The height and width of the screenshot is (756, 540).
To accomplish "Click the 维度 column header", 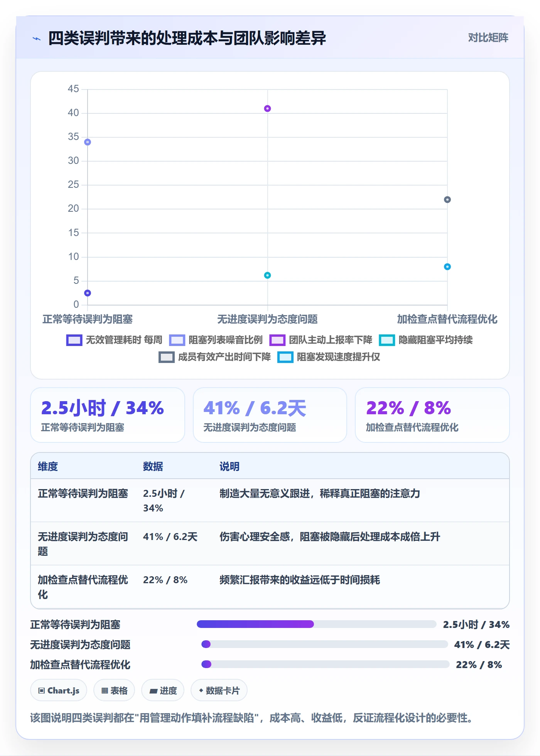I will coord(48,466).
